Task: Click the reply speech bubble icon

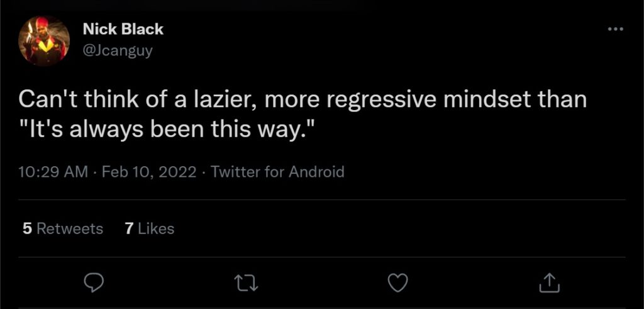Action: pos(94,283)
